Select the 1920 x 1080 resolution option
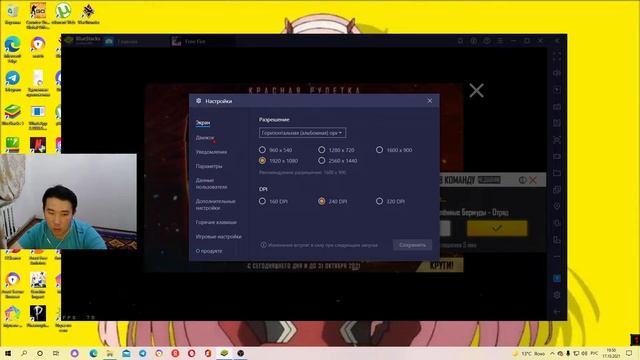This screenshot has height=360, width=640. [x=278, y=161]
